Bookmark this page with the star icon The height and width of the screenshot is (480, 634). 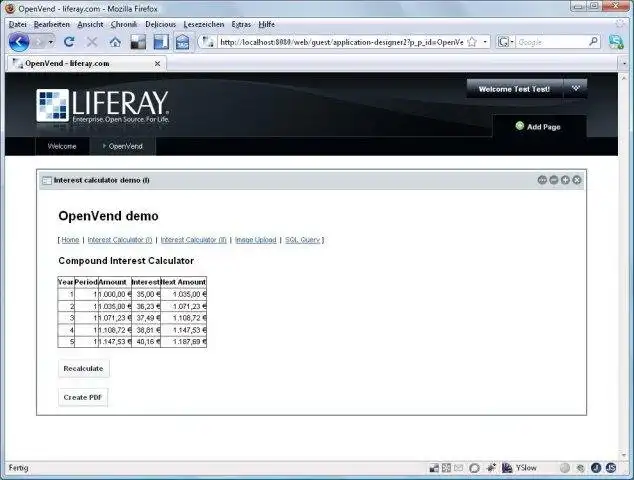pyautogui.click(x=472, y=42)
